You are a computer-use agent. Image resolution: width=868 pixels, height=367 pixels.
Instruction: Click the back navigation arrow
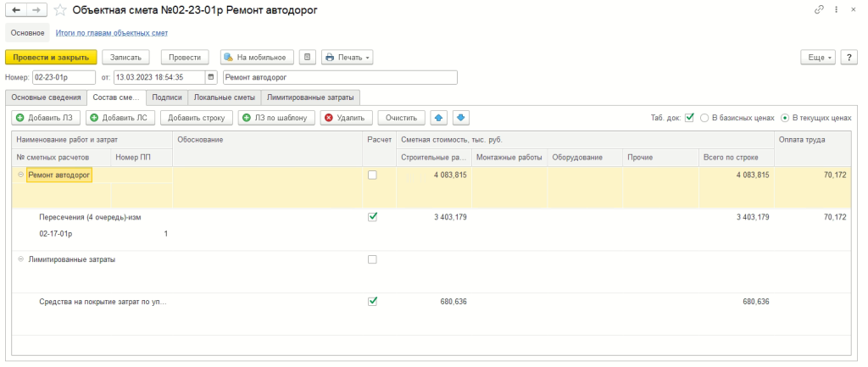click(16, 10)
